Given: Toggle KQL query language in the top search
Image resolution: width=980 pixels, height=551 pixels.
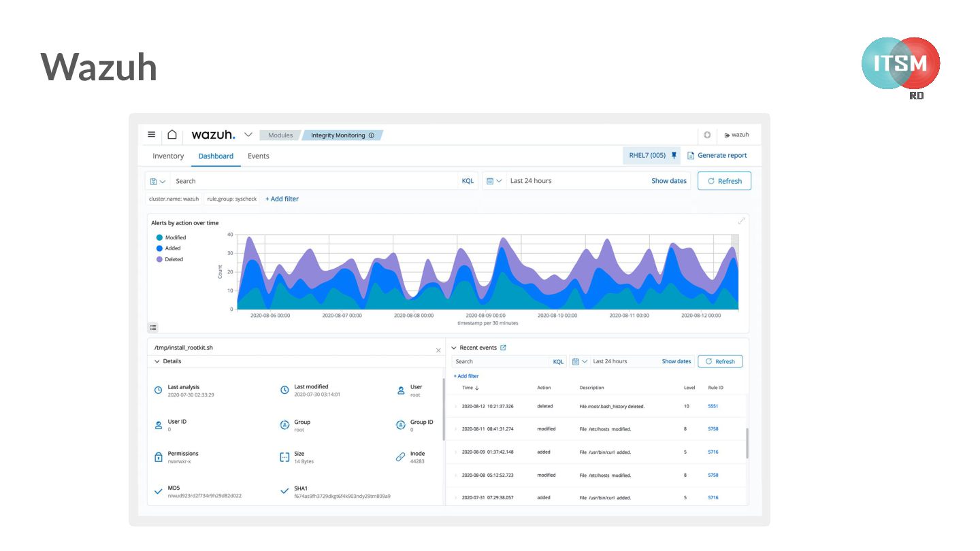Looking at the screenshot, I should 468,181.
